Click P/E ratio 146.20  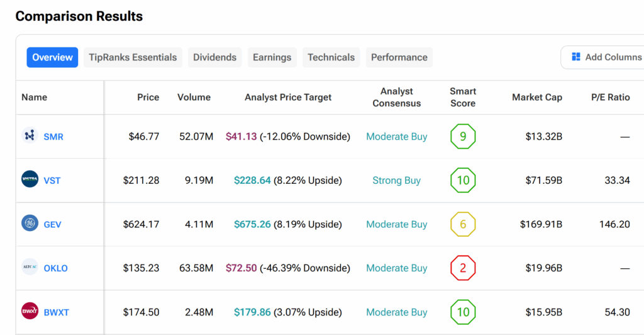point(614,224)
